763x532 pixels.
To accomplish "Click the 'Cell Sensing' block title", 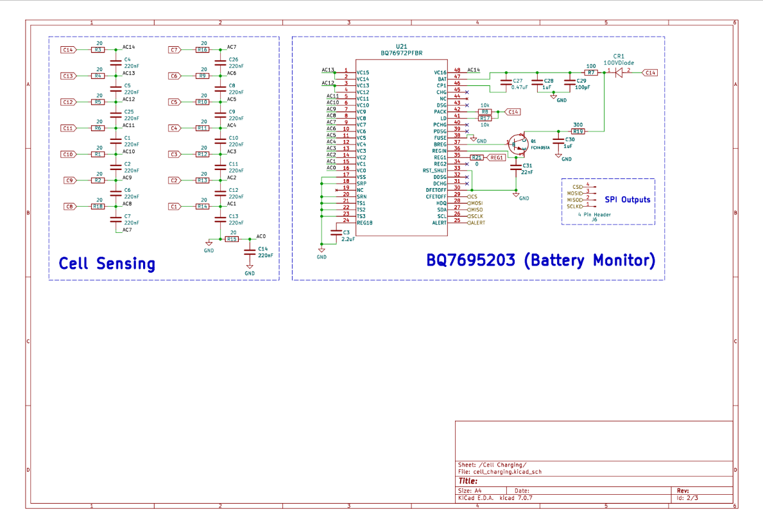I will (x=107, y=264).
